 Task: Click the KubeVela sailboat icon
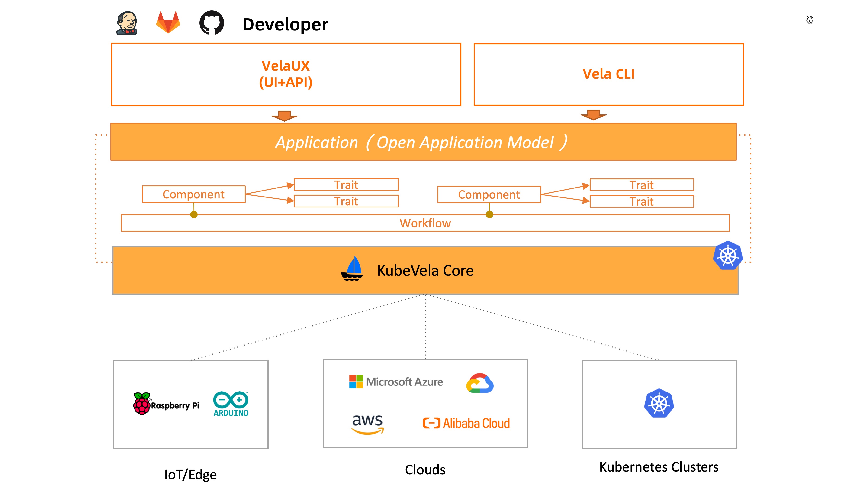click(x=352, y=268)
